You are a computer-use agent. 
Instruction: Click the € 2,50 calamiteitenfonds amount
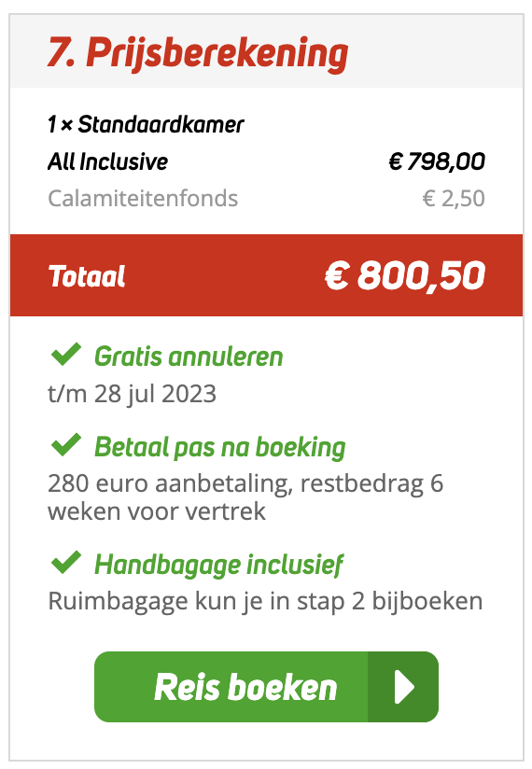click(454, 199)
